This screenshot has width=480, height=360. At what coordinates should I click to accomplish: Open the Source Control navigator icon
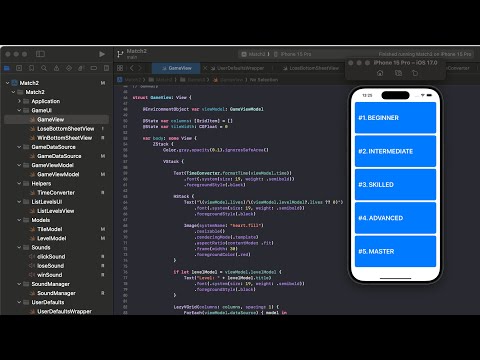click(x=19, y=68)
